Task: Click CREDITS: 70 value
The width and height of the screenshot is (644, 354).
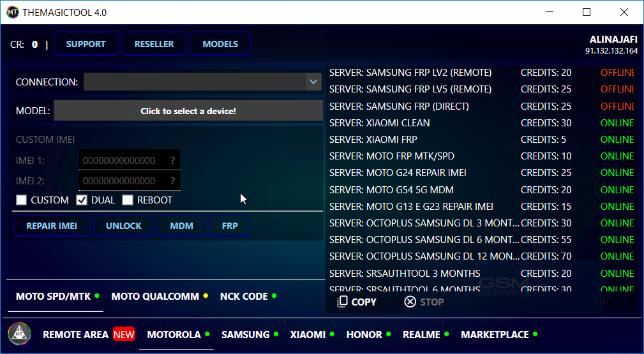Action: (x=546, y=256)
